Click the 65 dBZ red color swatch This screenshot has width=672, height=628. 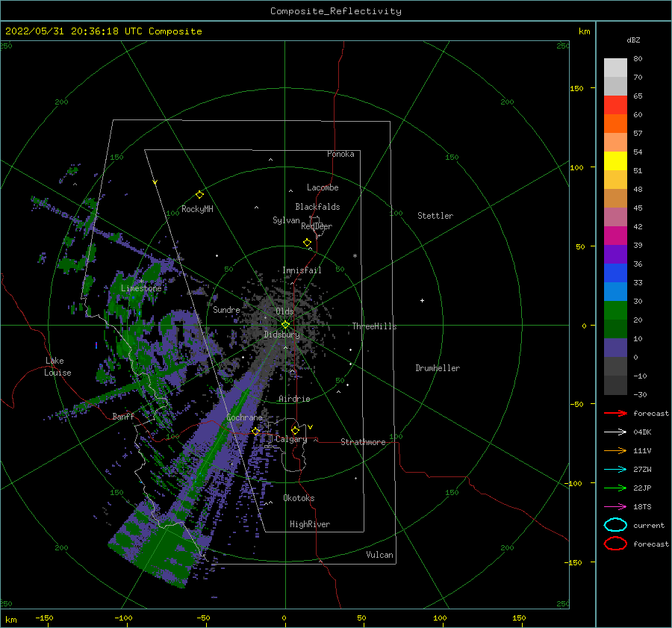coord(615,105)
